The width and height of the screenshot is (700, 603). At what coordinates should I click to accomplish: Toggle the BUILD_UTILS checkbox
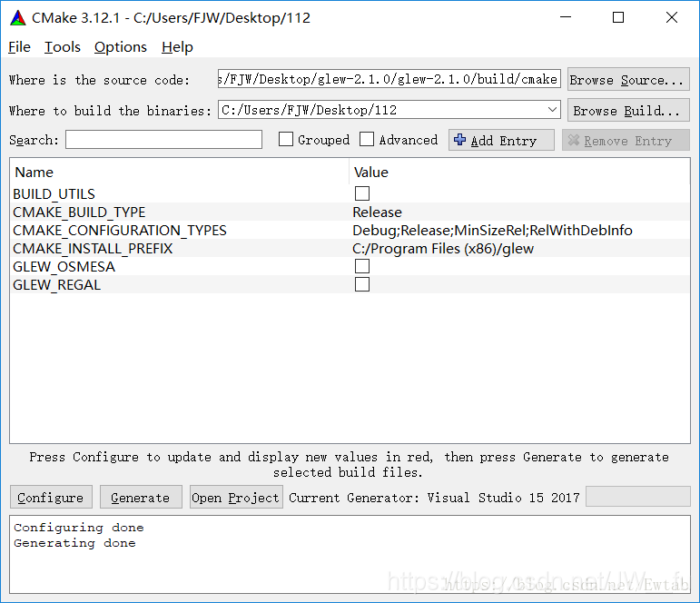362,193
